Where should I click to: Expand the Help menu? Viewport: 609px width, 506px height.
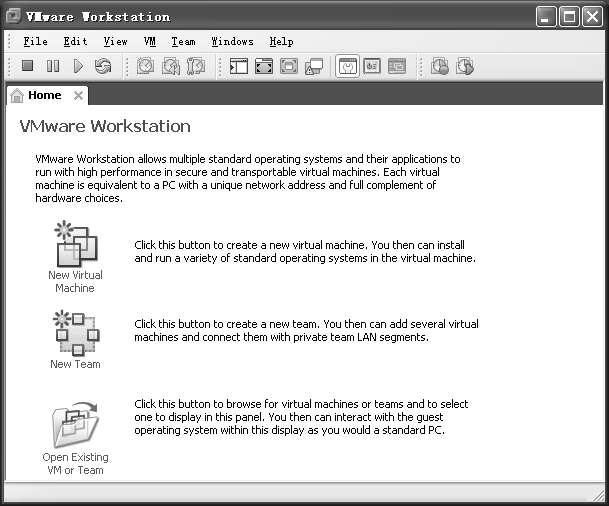point(281,42)
